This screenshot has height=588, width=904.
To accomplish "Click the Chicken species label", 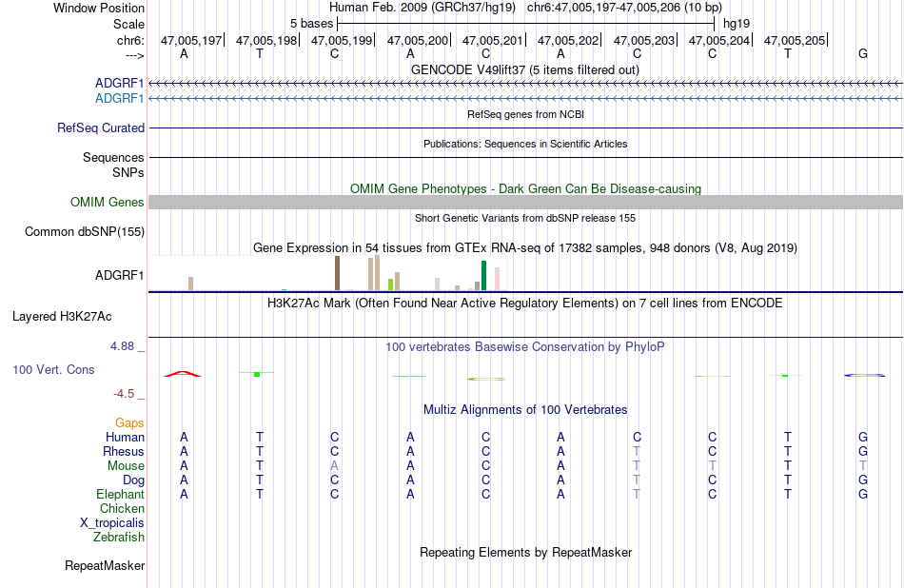I will (x=122, y=508).
